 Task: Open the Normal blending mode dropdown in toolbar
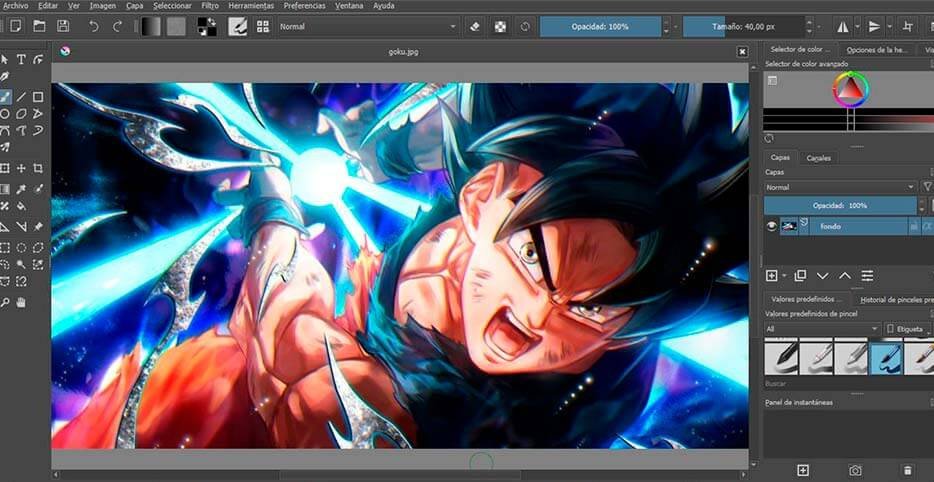coord(367,26)
